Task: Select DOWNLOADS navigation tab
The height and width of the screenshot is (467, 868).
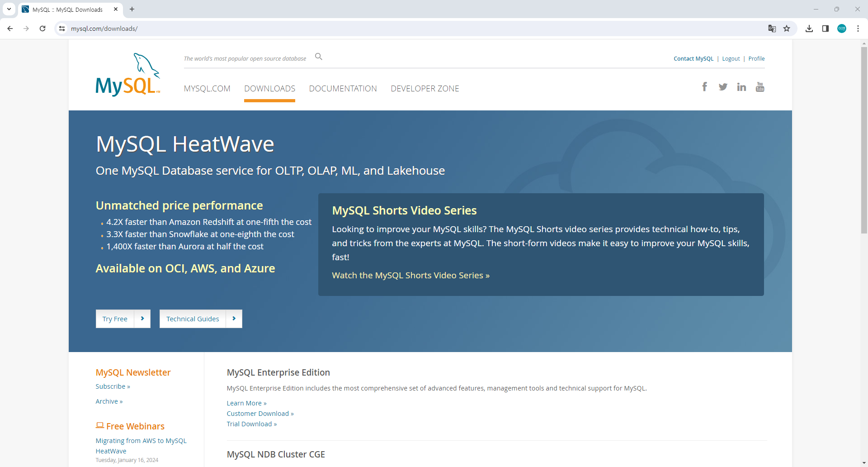Action: click(x=269, y=89)
